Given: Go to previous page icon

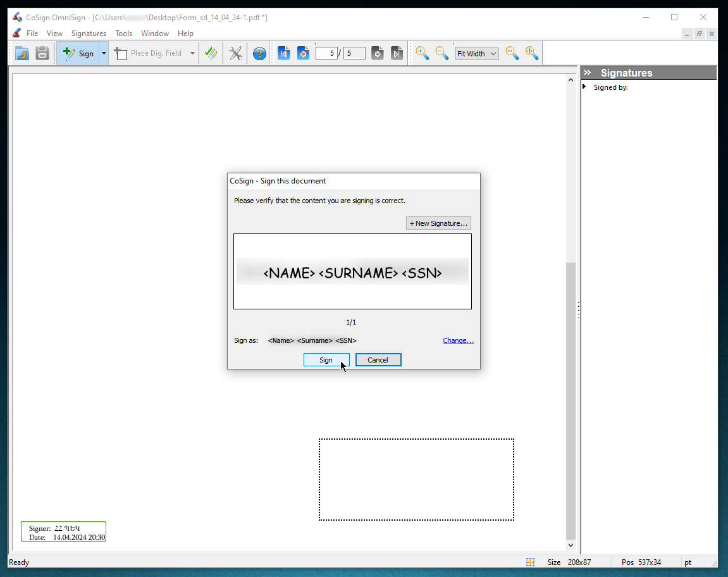Looking at the screenshot, I should pyautogui.click(x=303, y=53).
